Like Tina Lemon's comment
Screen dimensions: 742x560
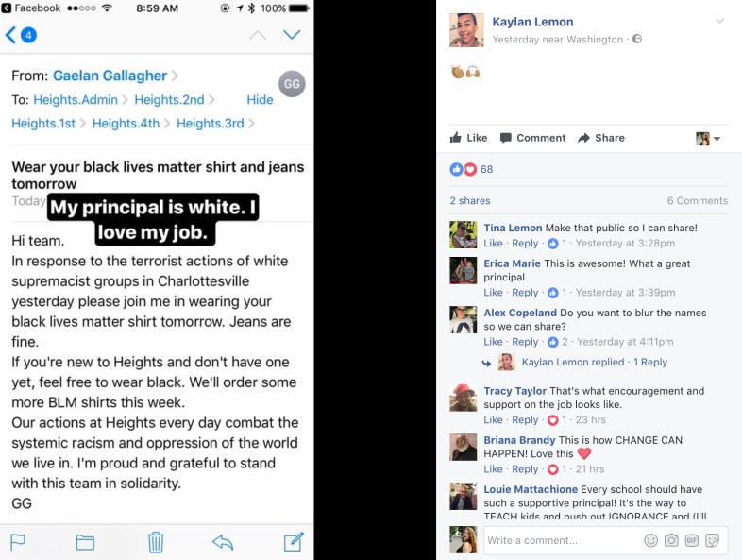coord(493,244)
